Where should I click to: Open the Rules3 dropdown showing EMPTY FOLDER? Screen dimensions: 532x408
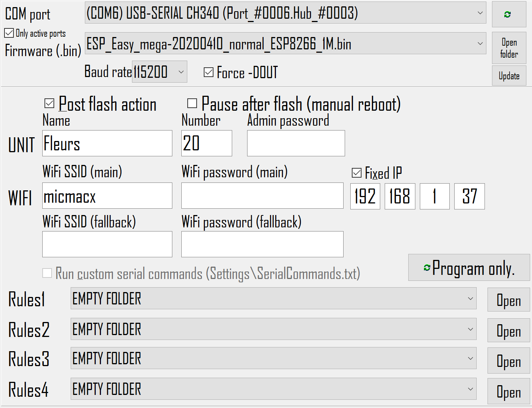470,358
